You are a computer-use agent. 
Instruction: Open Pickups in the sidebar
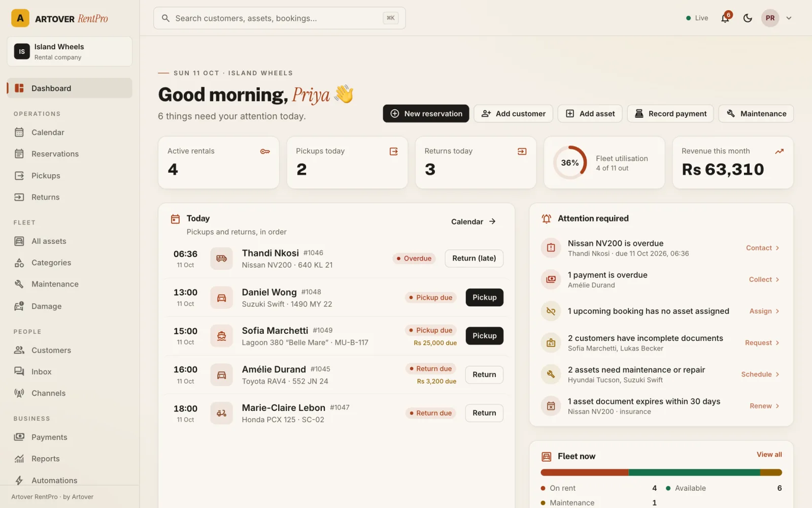point(70,176)
